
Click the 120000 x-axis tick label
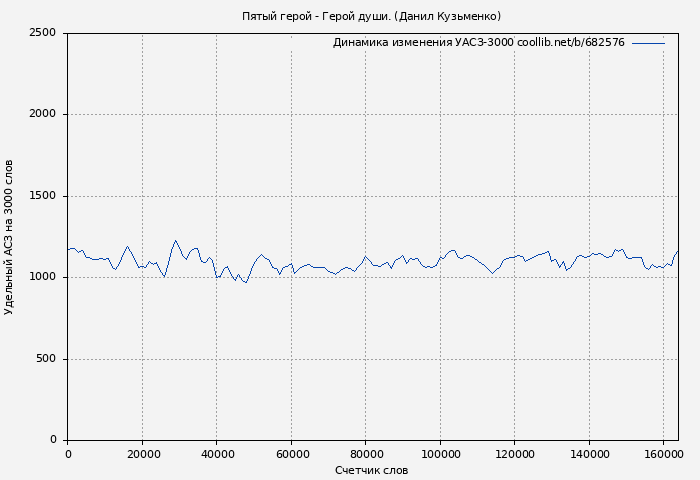click(x=514, y=455)
